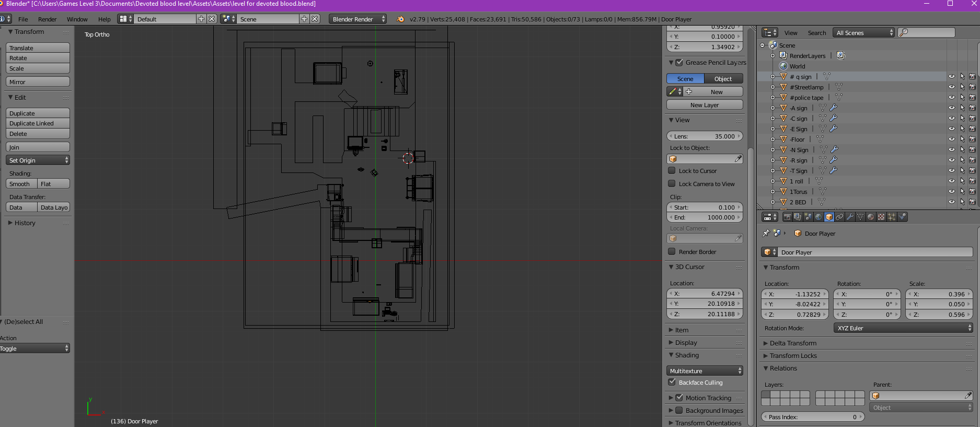
Task: Open the Window menu in top bar
Action: [x=77, y=19]
